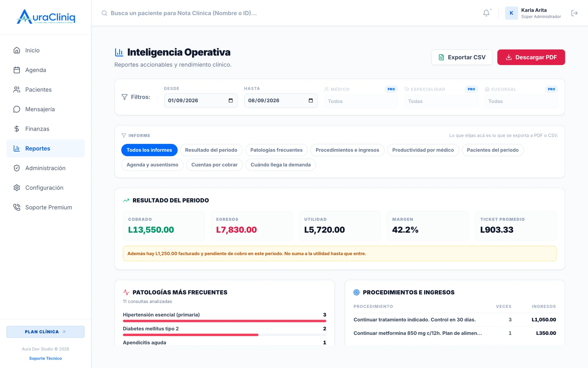588x368 pixels.
Task: Go to Finanzas in the sidebar
Action: (45, 129)
